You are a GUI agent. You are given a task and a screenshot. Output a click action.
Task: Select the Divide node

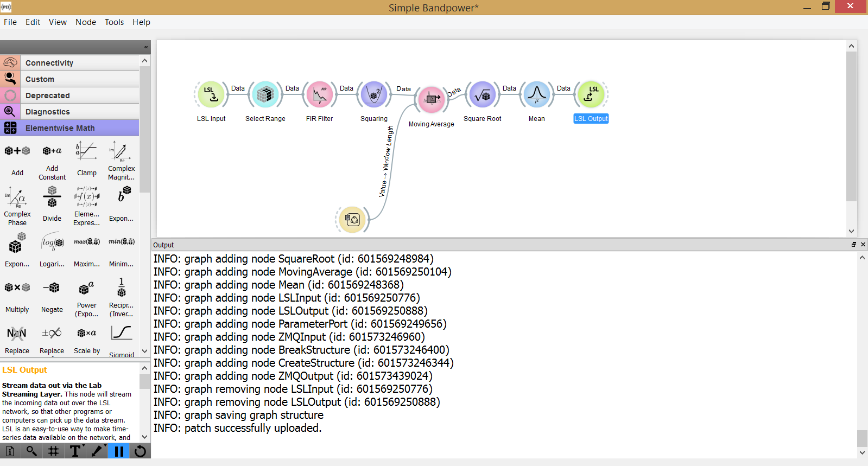52,205
